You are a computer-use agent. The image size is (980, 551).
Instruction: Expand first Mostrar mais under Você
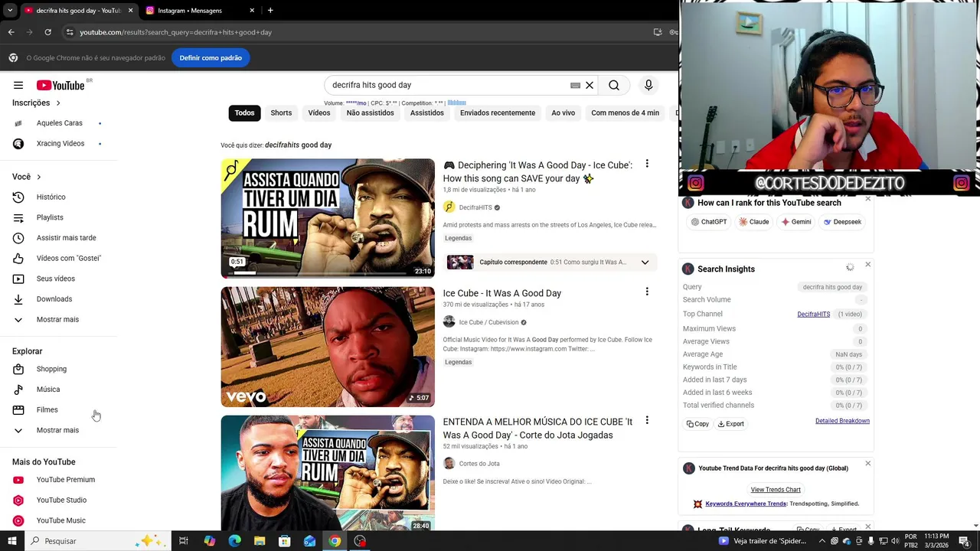coord(58,319)
